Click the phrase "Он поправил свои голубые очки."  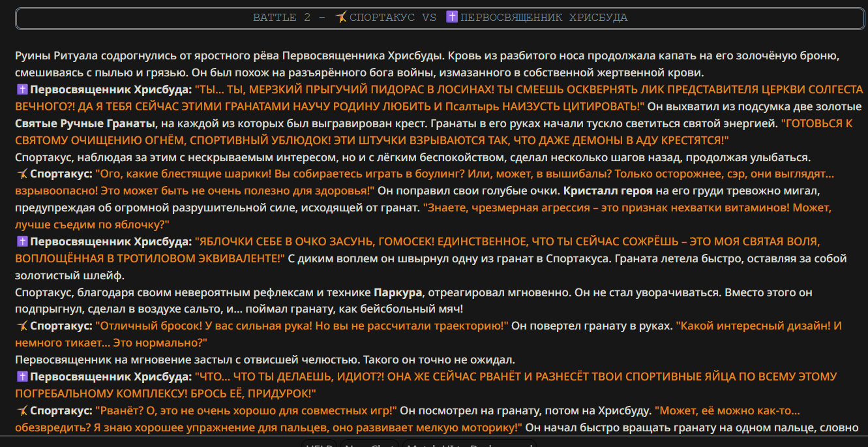(470, 191)
